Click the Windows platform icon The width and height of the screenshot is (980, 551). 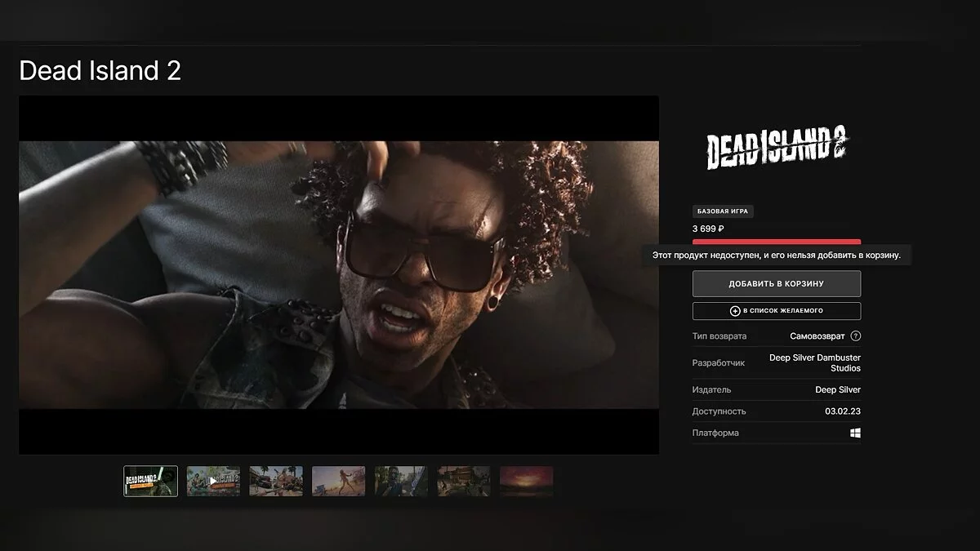(x=855, y=433)
